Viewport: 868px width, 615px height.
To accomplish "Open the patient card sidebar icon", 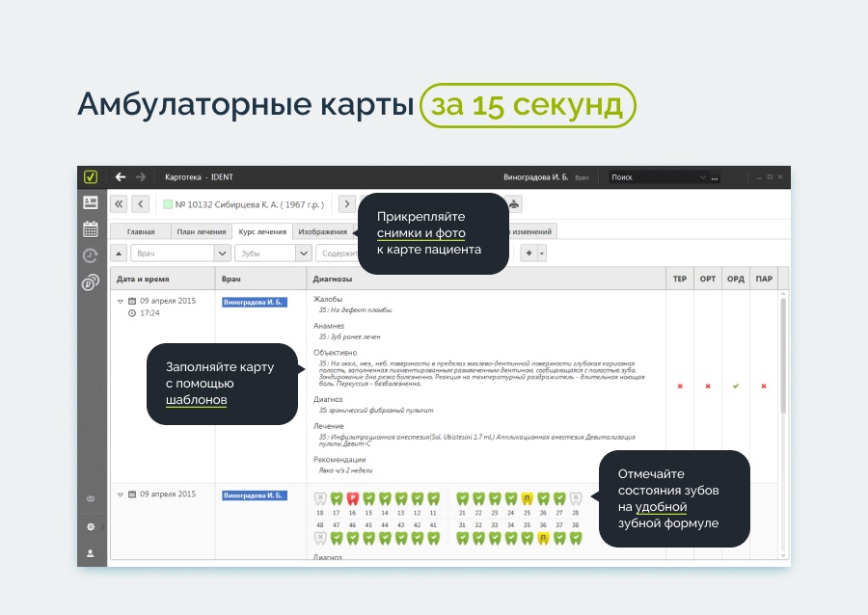I will click(x=91, y=202).
